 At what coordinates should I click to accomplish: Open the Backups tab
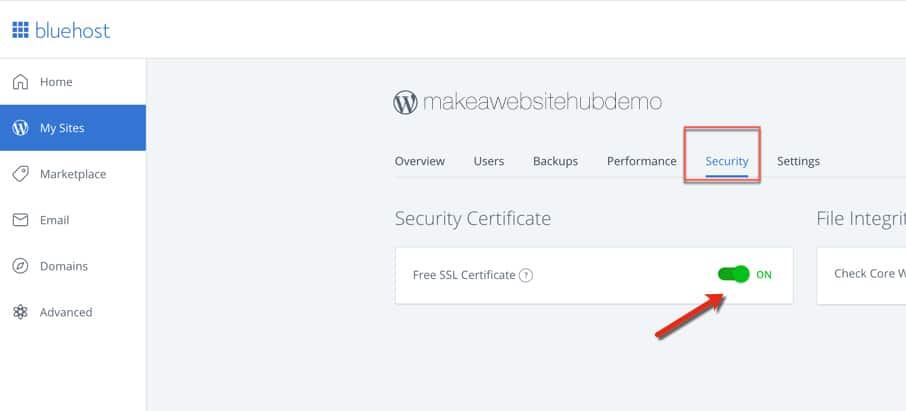tap(555, 161)
